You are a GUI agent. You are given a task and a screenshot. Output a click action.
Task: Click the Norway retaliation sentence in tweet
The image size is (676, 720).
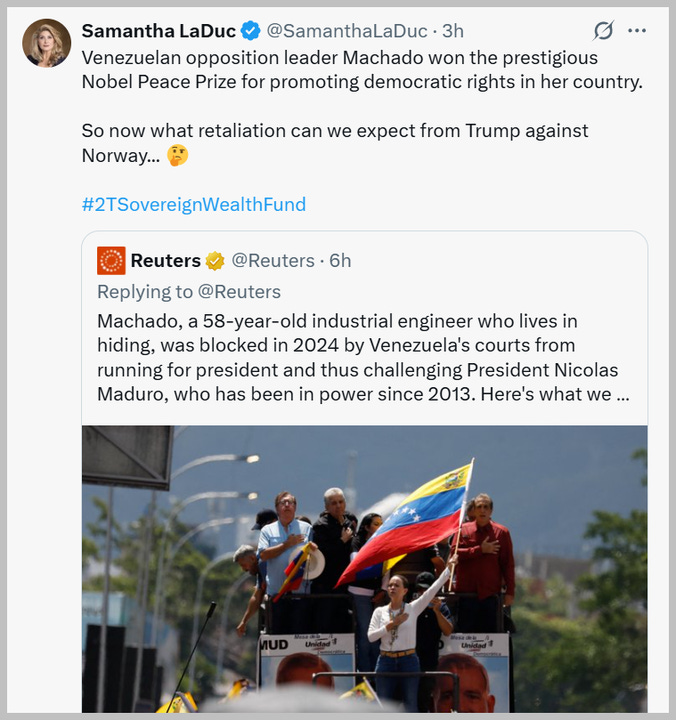click(x=335, y=143)
